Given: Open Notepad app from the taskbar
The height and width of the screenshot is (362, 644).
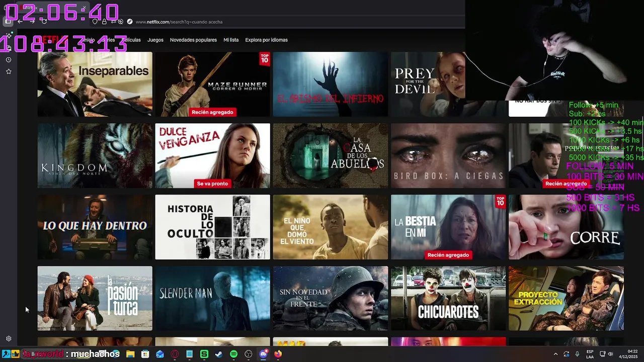Looking at the screenshot, I should (189, 354).
